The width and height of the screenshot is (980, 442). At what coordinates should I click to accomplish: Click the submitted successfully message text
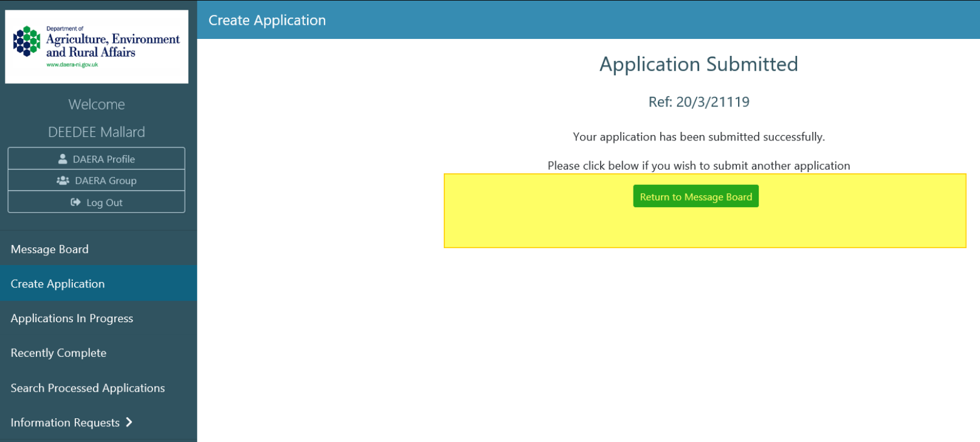(x=699, y=137)
